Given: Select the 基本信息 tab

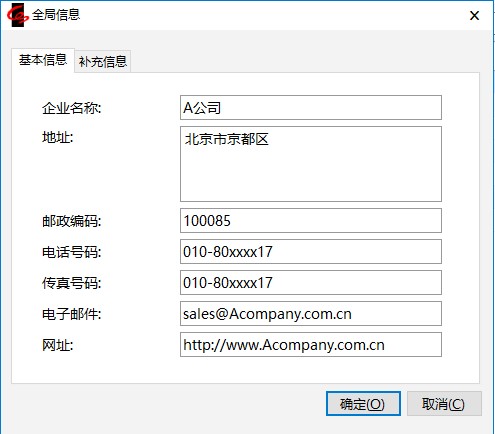Looking at the screenshot, I should click(43, 60).
